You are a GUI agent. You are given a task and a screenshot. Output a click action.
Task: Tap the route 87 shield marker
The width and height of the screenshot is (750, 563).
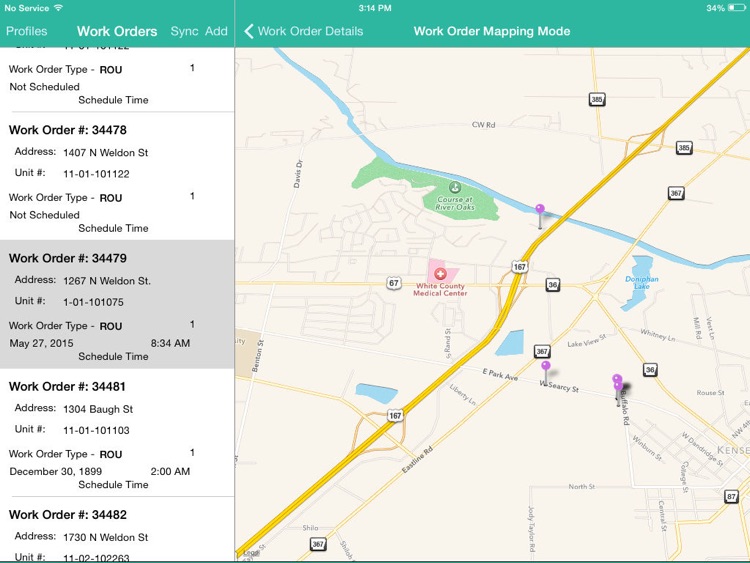731,497
